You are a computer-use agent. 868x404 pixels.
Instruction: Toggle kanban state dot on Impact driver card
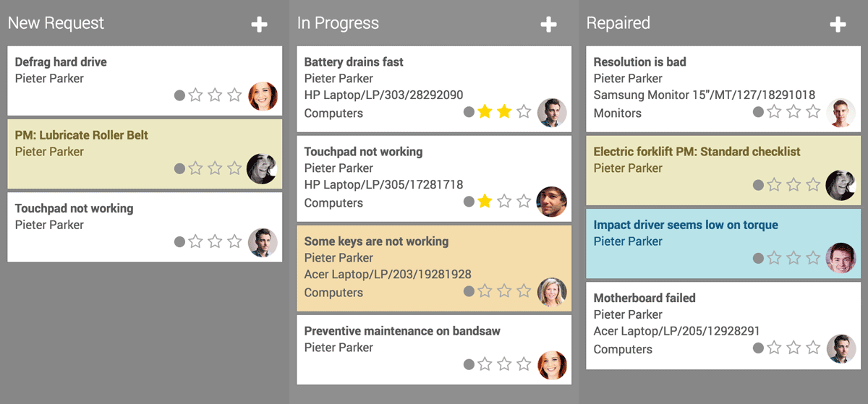tap(758, 258)
